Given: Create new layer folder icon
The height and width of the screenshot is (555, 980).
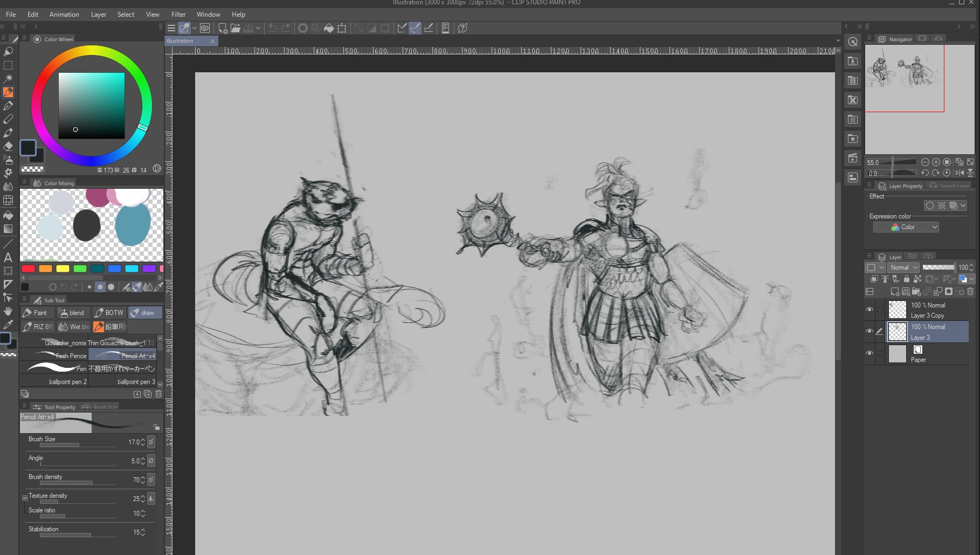Looking at the screenshot, I should 916,292.
